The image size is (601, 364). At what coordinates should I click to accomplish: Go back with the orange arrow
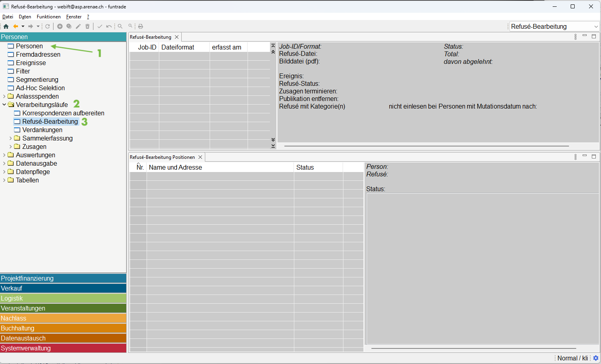(x=16, y=26)
